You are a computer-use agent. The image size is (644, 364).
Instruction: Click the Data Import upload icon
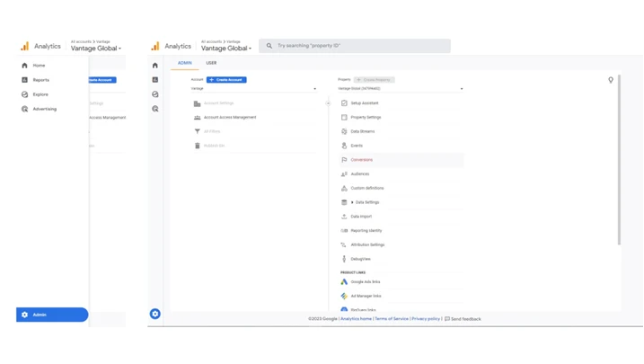pos(344,217)
